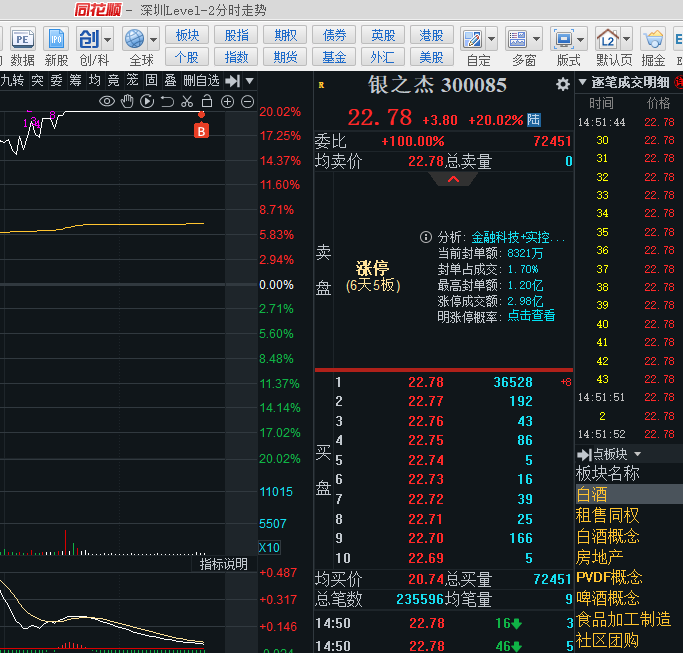Open indicator bar dropdown triangle after 删自选
683x653 pixels.
[250, 81]
